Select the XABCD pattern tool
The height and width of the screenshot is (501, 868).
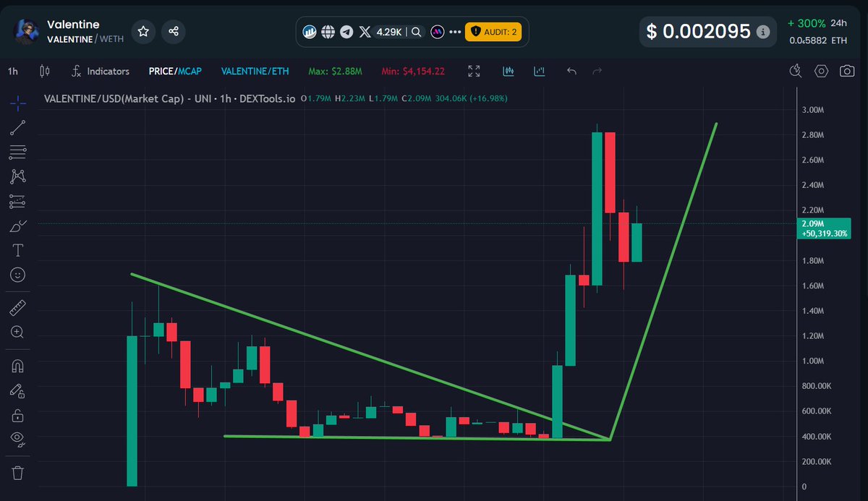pos(18,176)
